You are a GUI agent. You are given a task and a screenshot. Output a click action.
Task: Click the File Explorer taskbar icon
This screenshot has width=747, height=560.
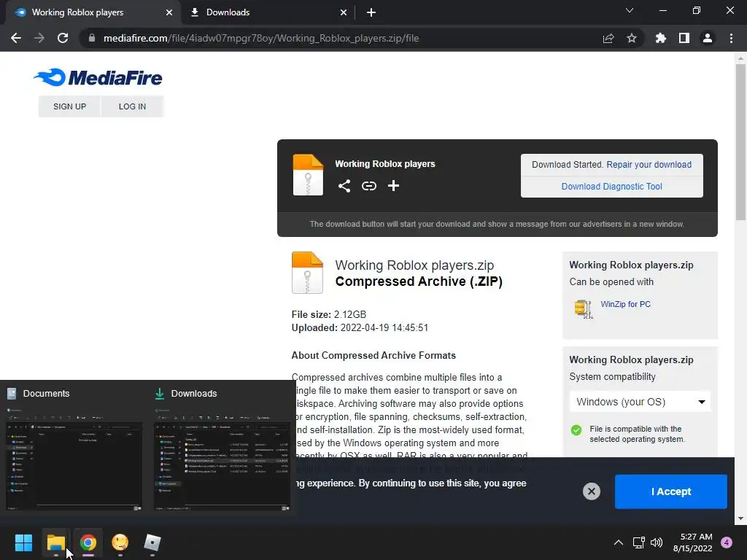click(55, 542)
